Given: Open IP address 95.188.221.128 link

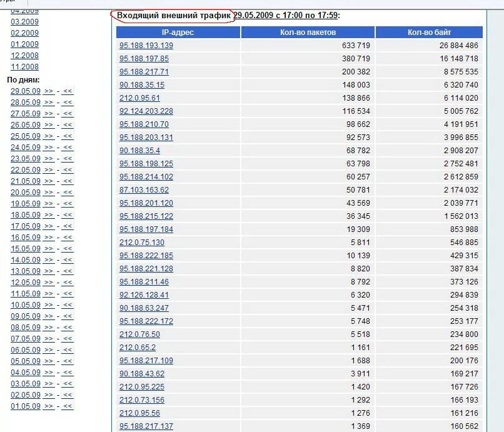Looking at the screenshot, I should 146,269.
